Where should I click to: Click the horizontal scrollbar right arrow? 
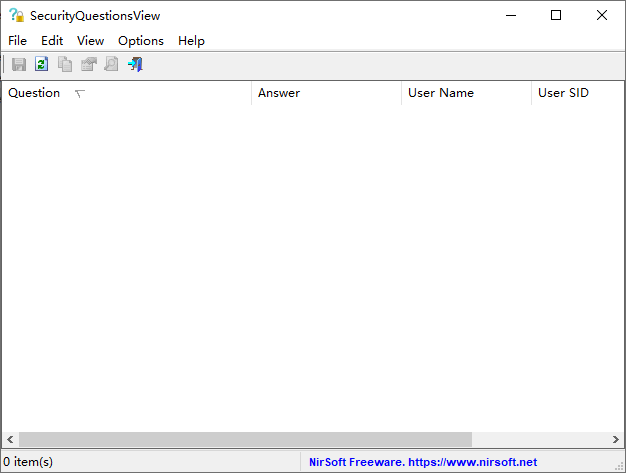click(x=616, y=439)
